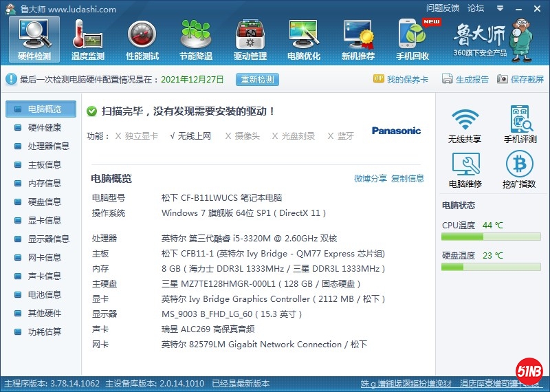Launch 手机评测 phone benchmark tool
Screen dimensions: 550x392
point(520,125)
